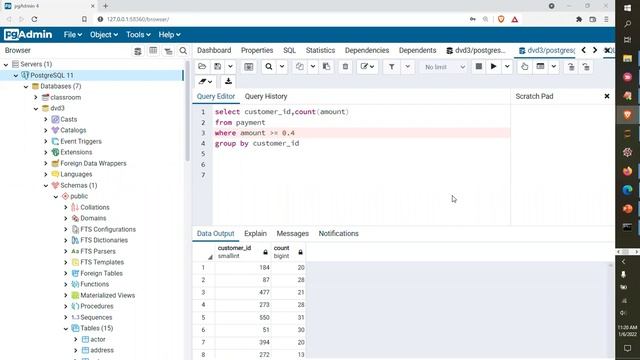Screen dimensions: 640x360
Task: Click the count column header
Action: point(288,252)
